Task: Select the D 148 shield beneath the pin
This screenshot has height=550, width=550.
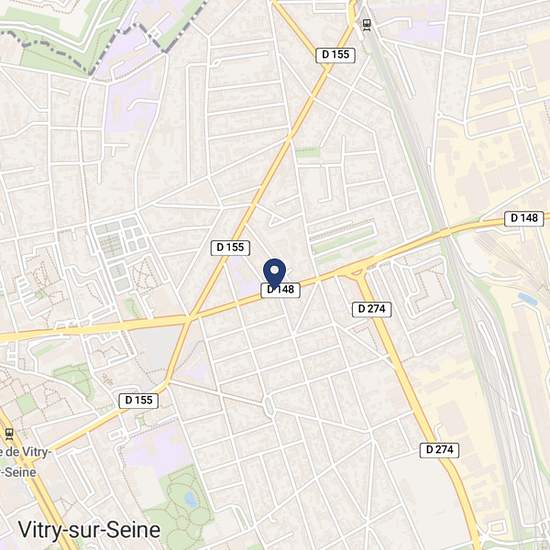Action: pos(281,290)
